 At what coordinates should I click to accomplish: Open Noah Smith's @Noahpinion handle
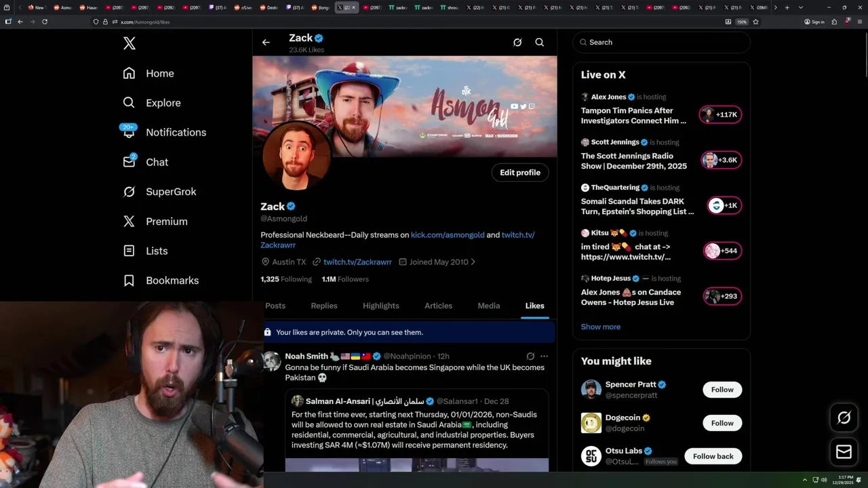point(407,357)
